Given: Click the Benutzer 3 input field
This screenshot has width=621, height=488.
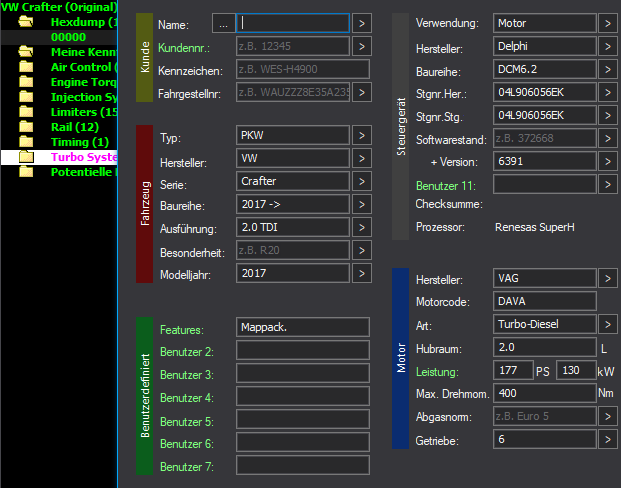Looking at the screenshot, I should click(x=303, y=373).
